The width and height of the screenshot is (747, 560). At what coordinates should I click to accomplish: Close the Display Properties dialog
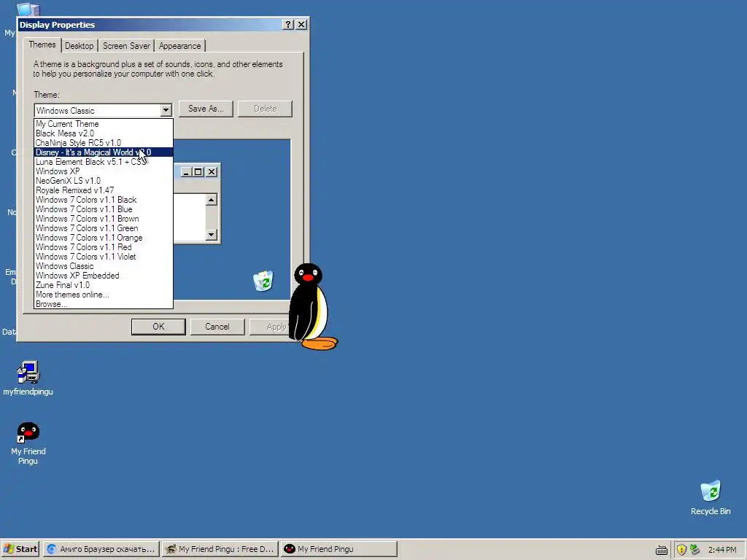point(301,25)
